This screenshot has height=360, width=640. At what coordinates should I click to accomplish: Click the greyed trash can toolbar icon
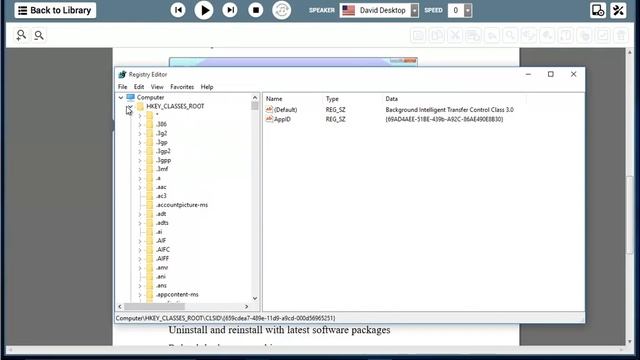[621, 36]
